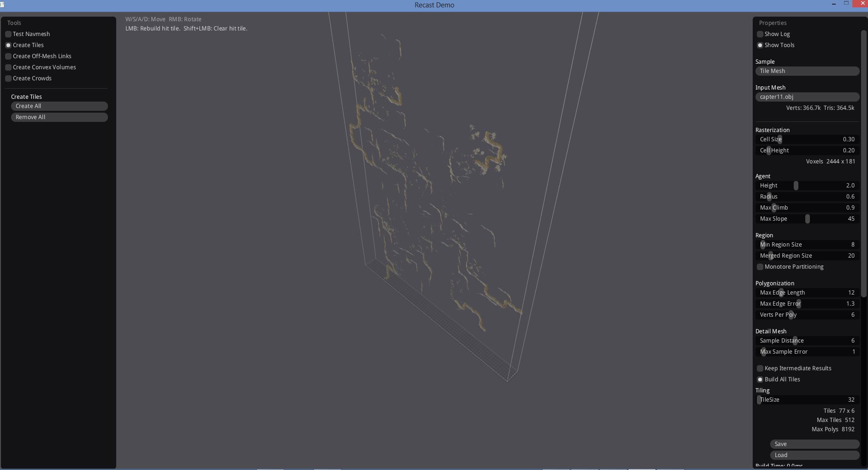Toggle the Show Tools option

pyautogui.click(x=760, y=45)
